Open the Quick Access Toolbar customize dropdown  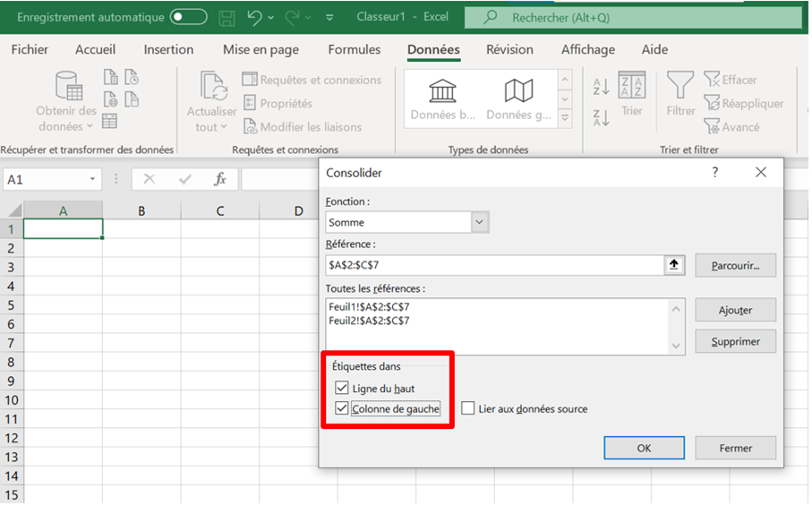point(329,18)
